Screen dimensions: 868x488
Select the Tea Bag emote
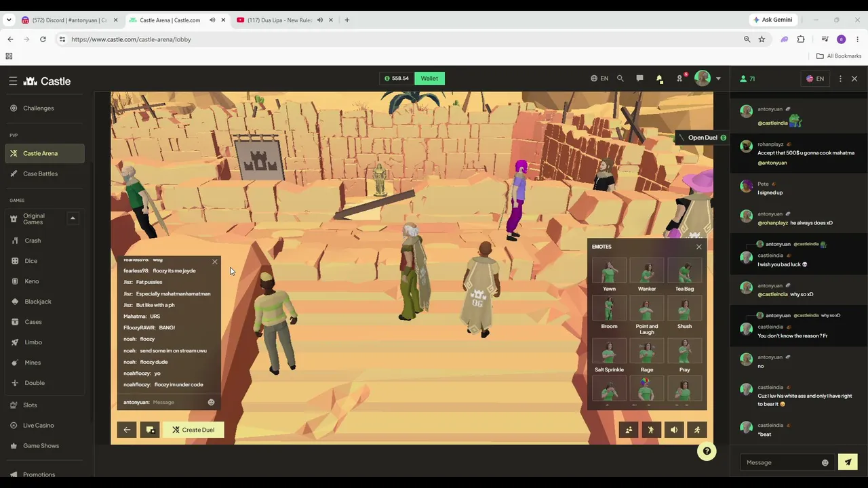pyautogui.click(x=684, y=275)
